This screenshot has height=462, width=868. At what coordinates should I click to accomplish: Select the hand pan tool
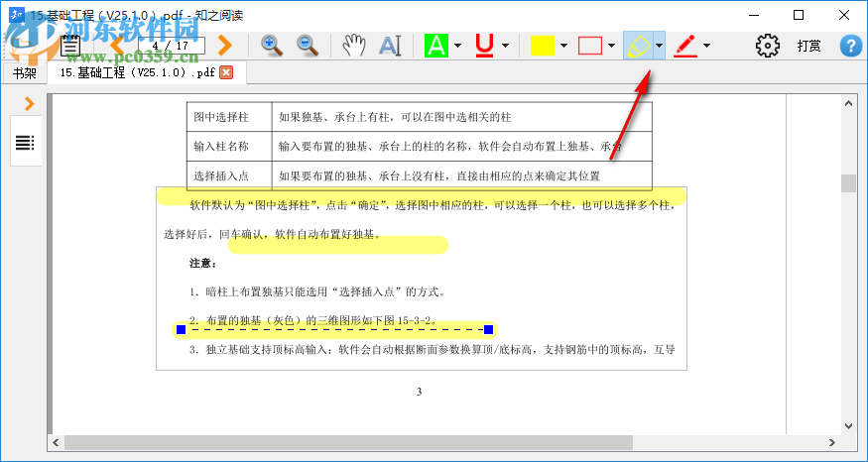pyautogui.click(x=354, y=46)
